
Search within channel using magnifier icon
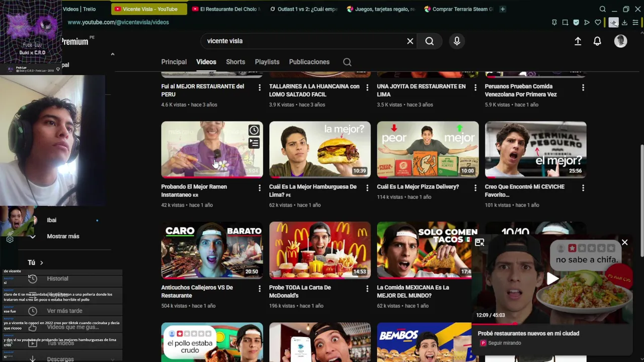[x=347, y=62]
